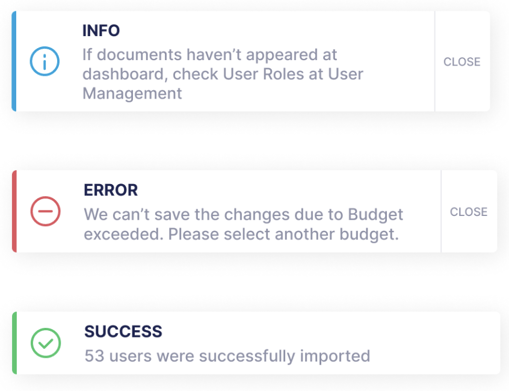This screenshot has height=391, width=509.
Task: Click the green accent bar on SUCCESS toast
Action: pyautogui.click(x=14, y=343)
